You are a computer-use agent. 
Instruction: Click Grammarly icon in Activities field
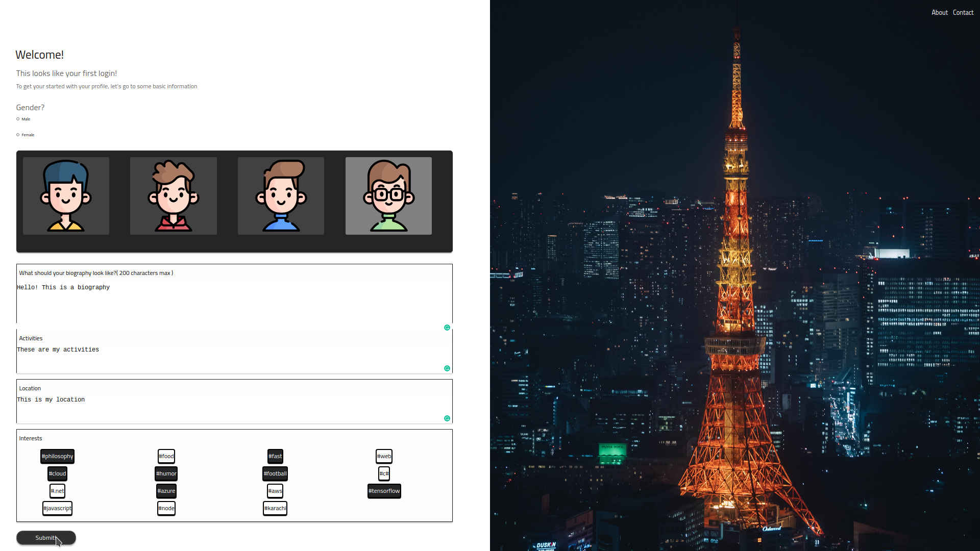tap(447, 368)
